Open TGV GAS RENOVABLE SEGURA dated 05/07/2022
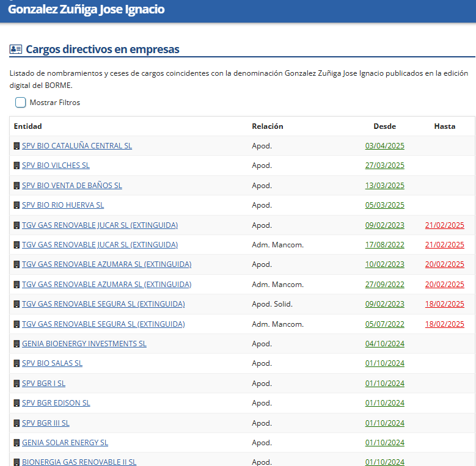476x466 pixels. tap(103, 324)
